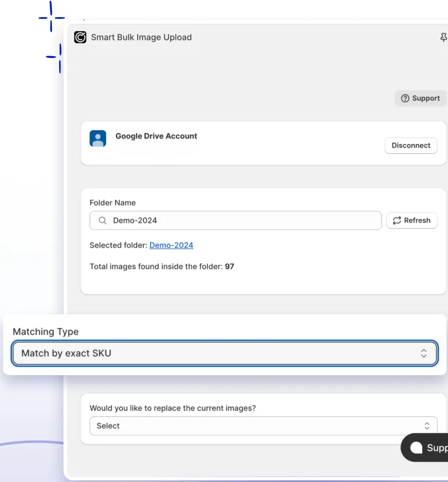Open the Matching Type dropdown
Image resolution: width=448 pixels, height=482 pixels.
pyautogui.click(x=224, y=353)
